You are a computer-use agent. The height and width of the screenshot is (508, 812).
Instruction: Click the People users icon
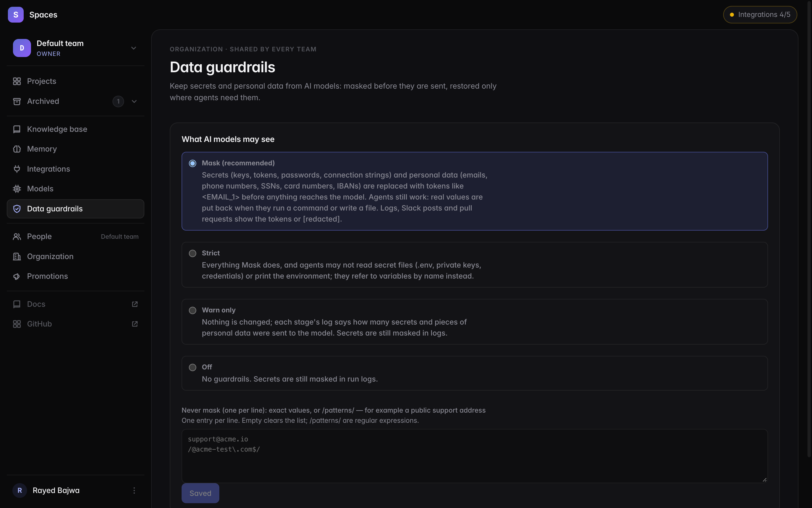17,237
